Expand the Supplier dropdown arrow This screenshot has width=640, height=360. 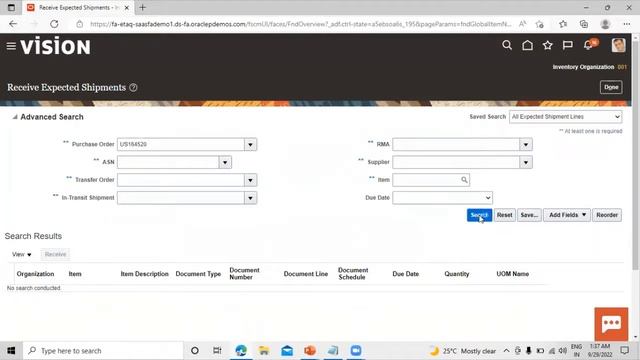click(x=526, y=162)
